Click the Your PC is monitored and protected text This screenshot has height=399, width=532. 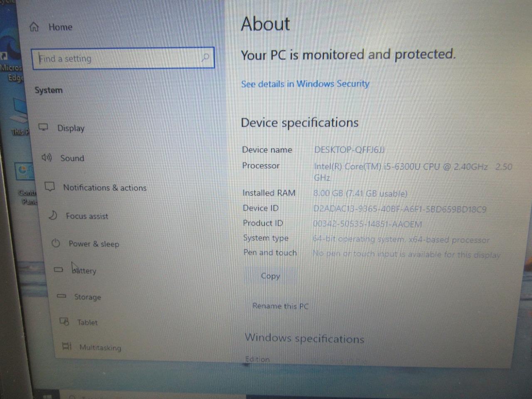click(348, 54)
